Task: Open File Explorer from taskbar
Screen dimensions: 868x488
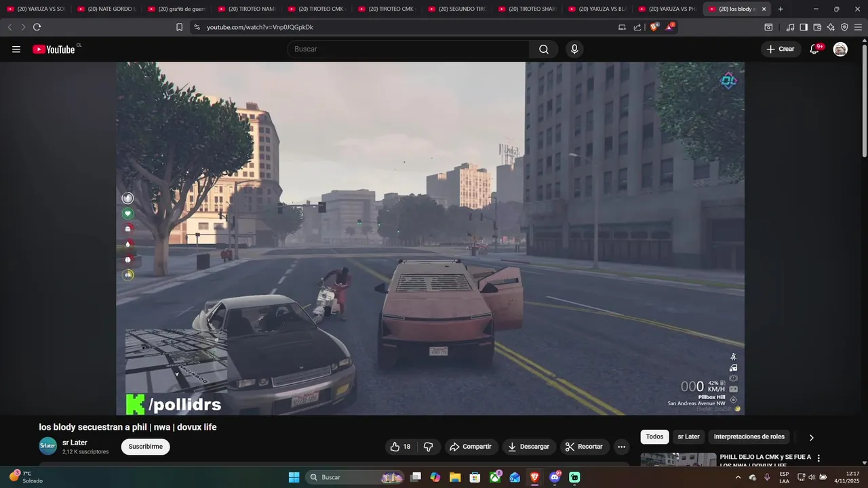Action: pyautogui.click(x=455, y=477)
